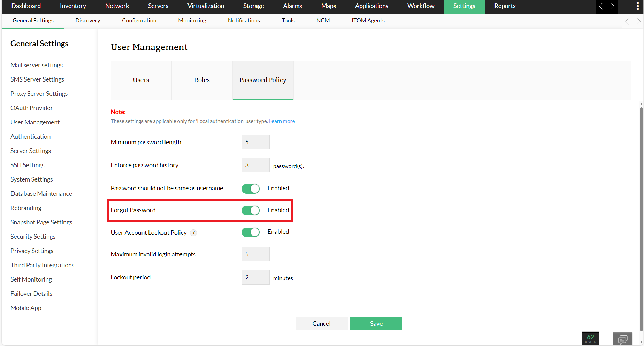This screenshot has width=644, height=346.
Task: Open Security Settings in sidebar
Action: pos(33,237)
